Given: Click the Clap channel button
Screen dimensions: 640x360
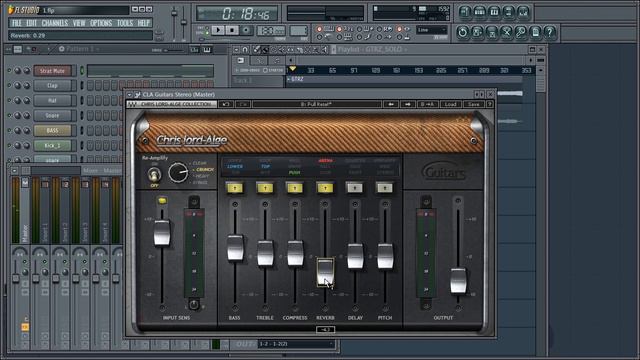Looking at the screenshot, I should [x=53, y=86].
